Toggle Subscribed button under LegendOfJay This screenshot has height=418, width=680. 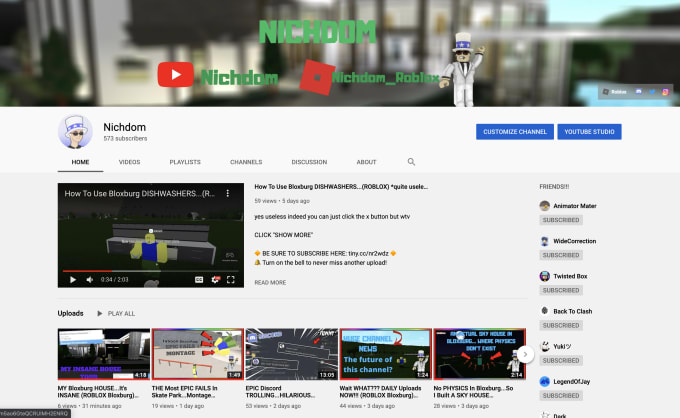click(x=561, y=396)
